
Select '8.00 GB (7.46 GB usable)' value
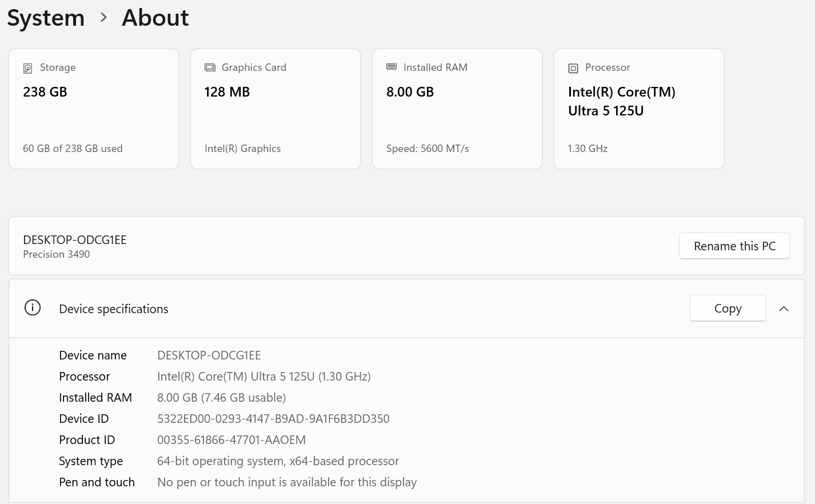coord(222,398)
